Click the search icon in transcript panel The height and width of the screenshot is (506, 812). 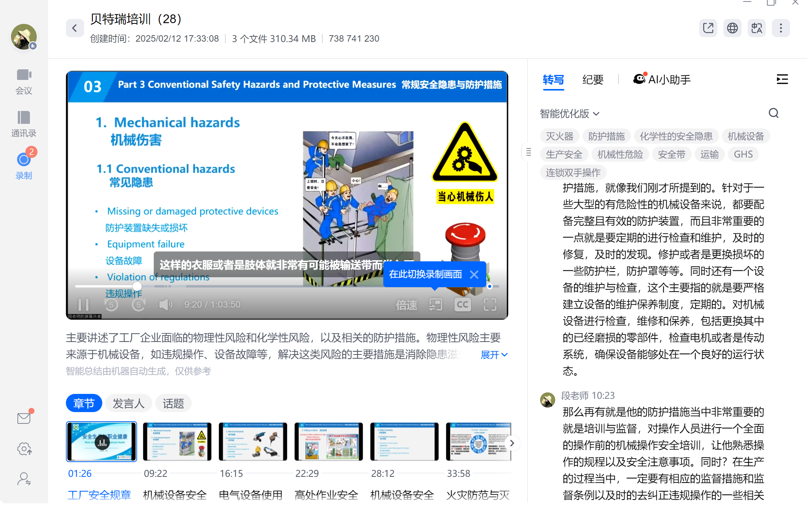pos(773,113)
